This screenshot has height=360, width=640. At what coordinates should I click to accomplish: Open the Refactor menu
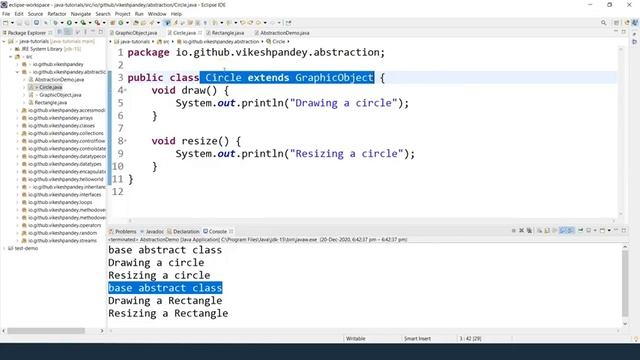point(57,14)
